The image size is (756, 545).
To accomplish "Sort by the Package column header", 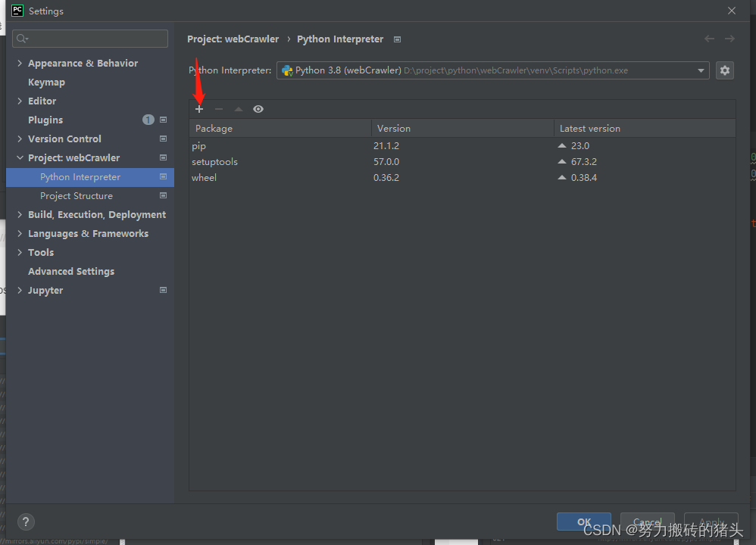I will point(280,128).
